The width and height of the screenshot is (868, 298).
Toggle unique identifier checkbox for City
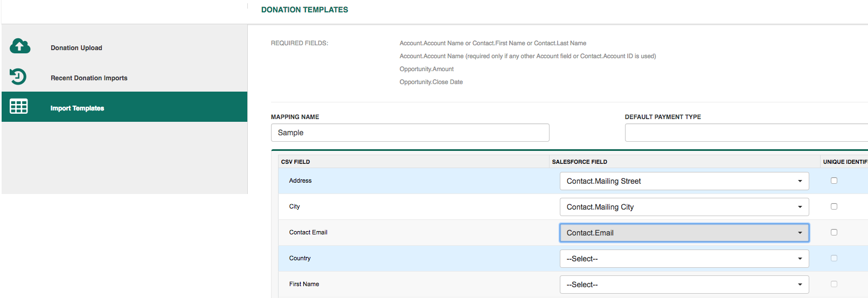(834, 206)
